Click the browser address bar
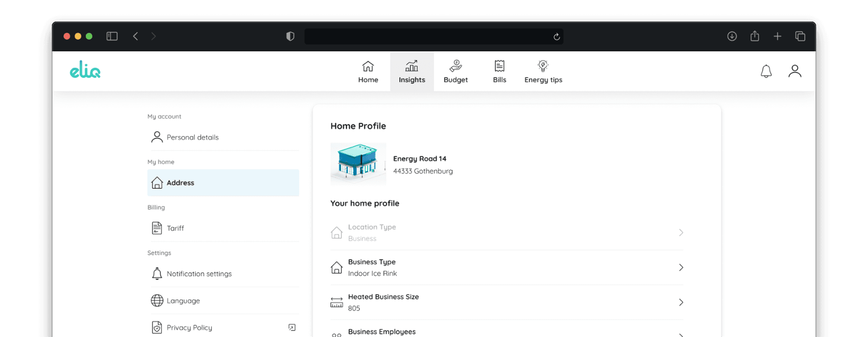868x337 pixels. coord(434,36)
